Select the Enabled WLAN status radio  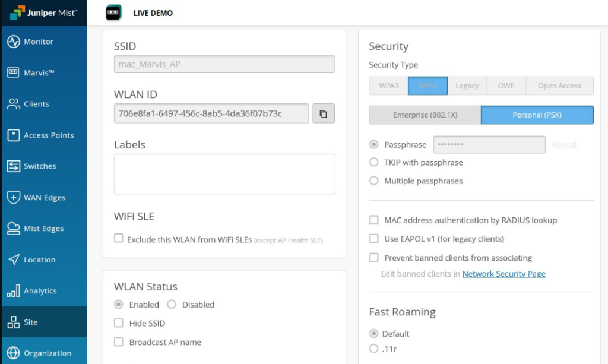click(x=119, y=304)
